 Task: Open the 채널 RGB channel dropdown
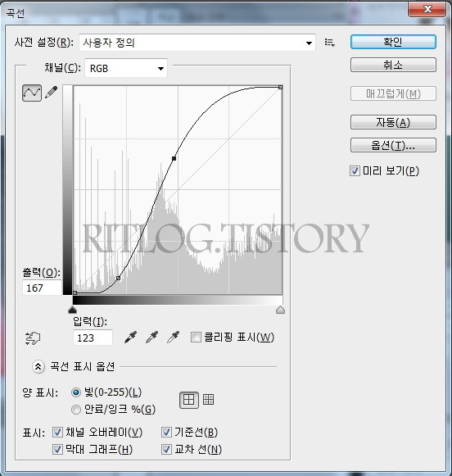pos(126,68)
